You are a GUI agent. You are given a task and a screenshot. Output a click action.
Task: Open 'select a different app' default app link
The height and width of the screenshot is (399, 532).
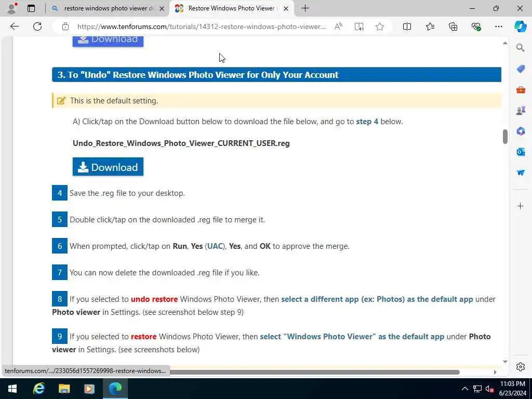(x=377, y=299)
